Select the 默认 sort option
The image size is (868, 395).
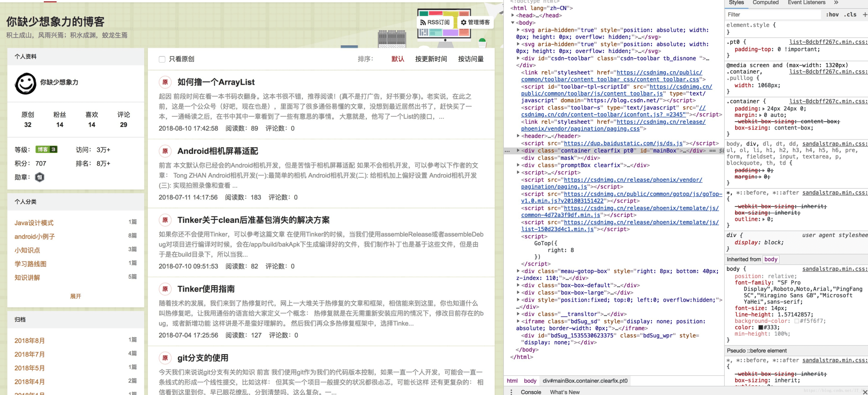pyautogui.click(x=398, y=59)
